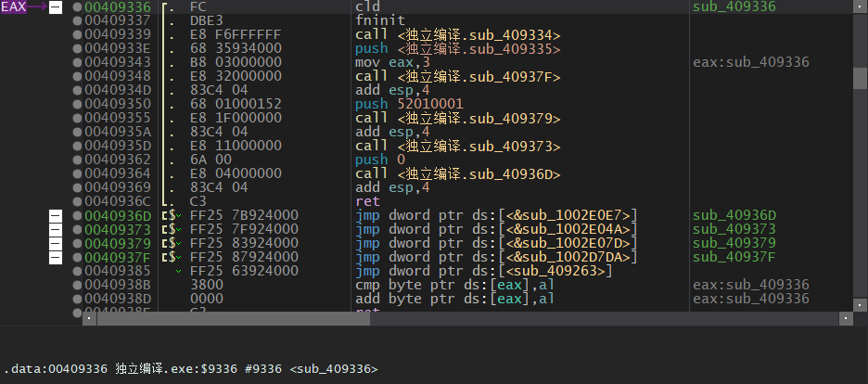
Task: Click the mov eax,3 instruction
Action: (x=392, y=62)
